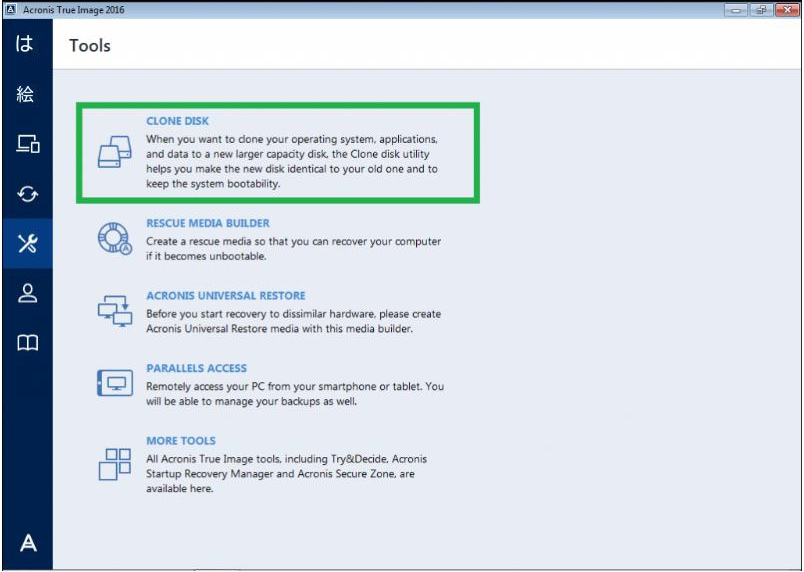Viewport: 804px width, 572px height.
Task: Open PARALLELS ACCESS
Action: click(x=196, y=369)
